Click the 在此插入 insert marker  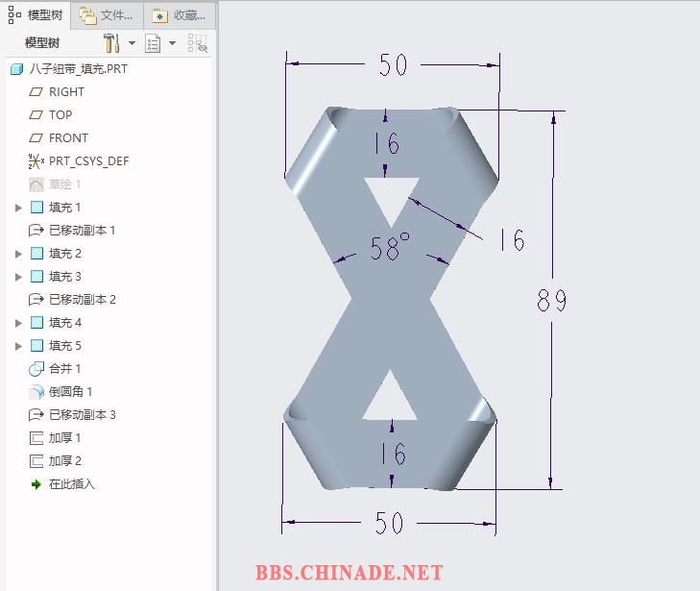click(x=71, y=484)
